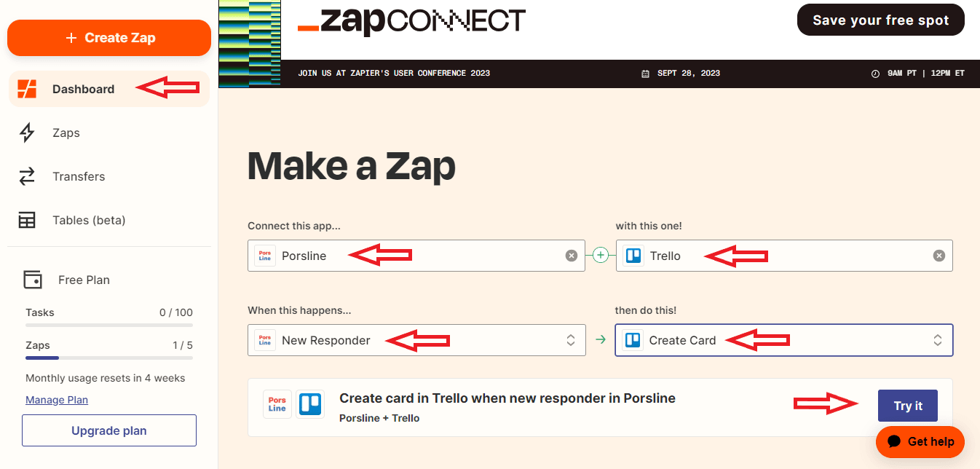
Task: Click the Transfers arrows icon
Action: (27, 176)
